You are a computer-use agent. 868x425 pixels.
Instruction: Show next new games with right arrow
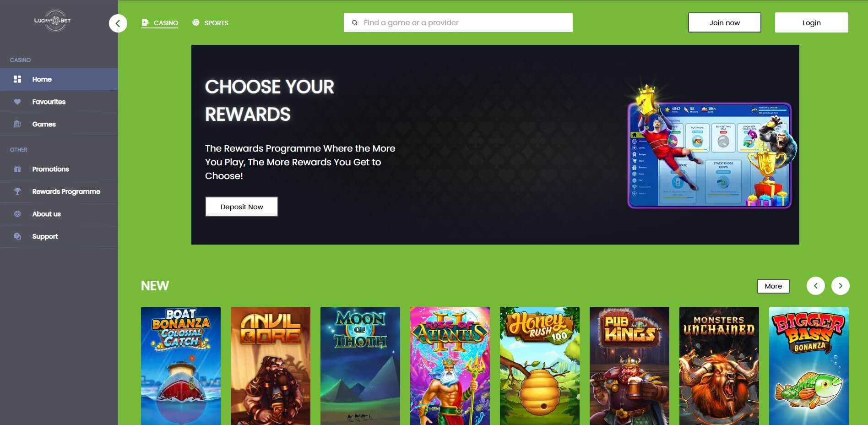pos(841,286)
